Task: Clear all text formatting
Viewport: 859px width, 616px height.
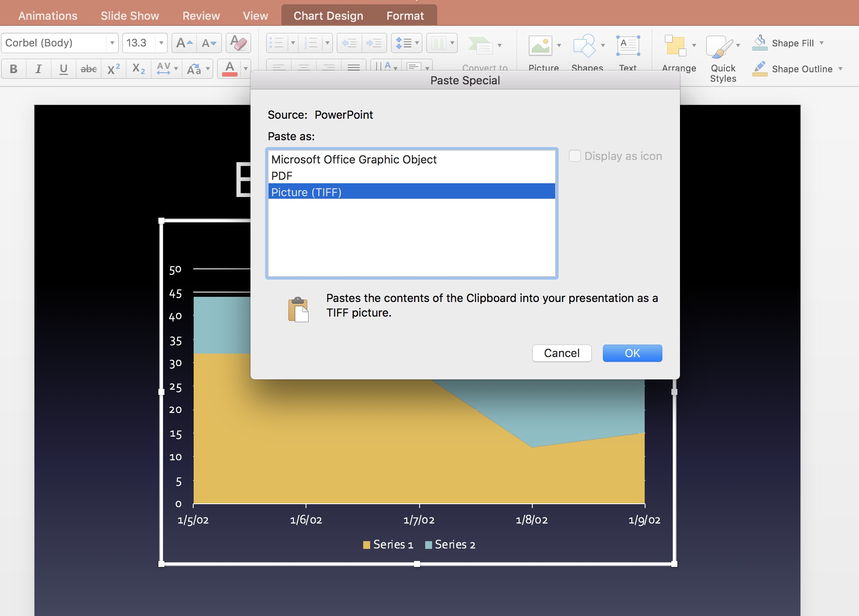Action: point(238,43)
